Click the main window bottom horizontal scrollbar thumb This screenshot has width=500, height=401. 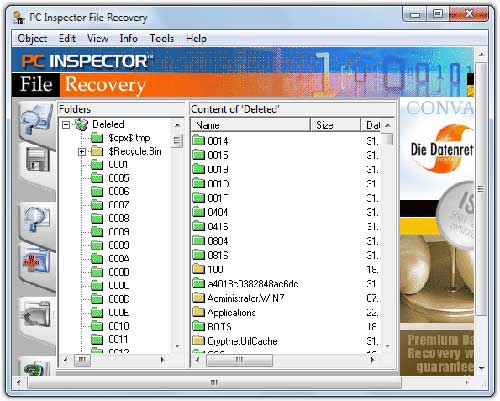point(214,382)
